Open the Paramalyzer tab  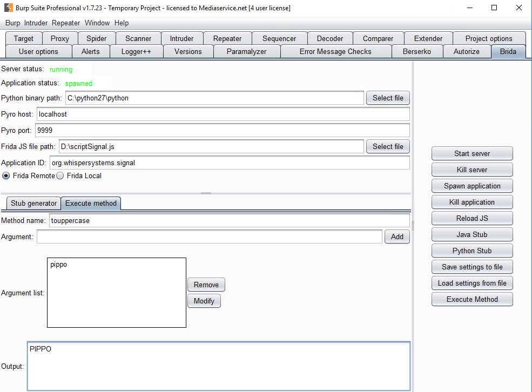coord(246,52)
